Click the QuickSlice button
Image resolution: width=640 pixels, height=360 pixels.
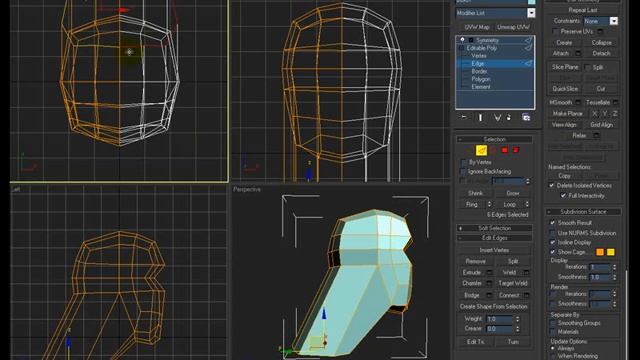(x=565, y=89)
